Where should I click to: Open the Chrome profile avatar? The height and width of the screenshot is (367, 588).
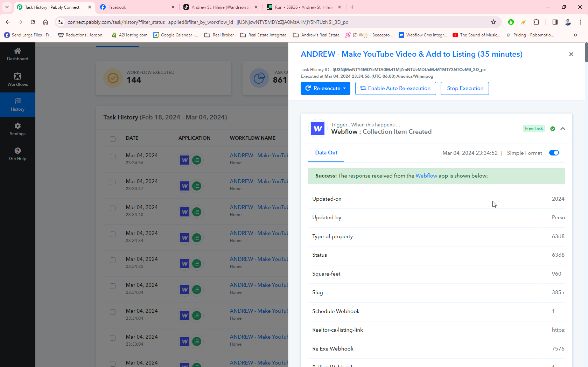(568, 22)
